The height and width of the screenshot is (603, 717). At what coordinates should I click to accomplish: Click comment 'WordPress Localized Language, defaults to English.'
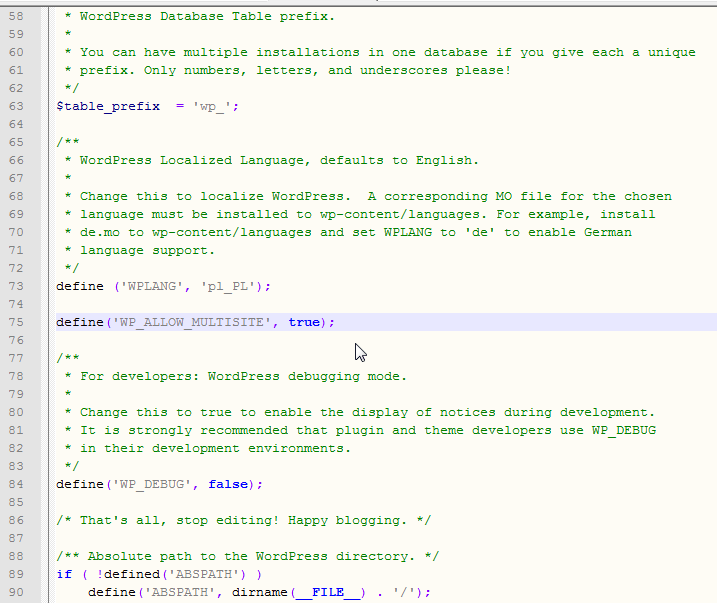[x=279, y=160]
